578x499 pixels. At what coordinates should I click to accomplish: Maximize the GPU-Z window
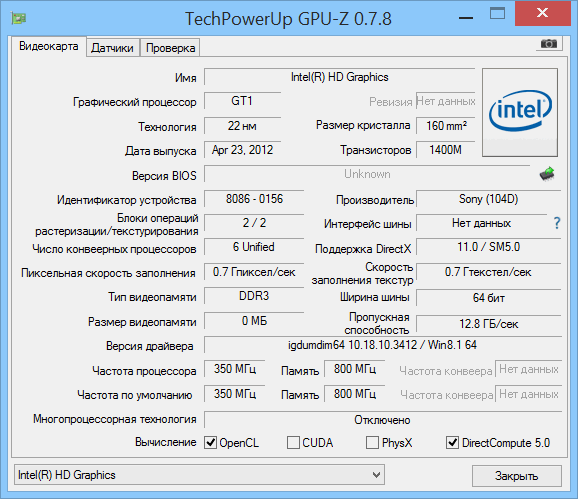497,14
